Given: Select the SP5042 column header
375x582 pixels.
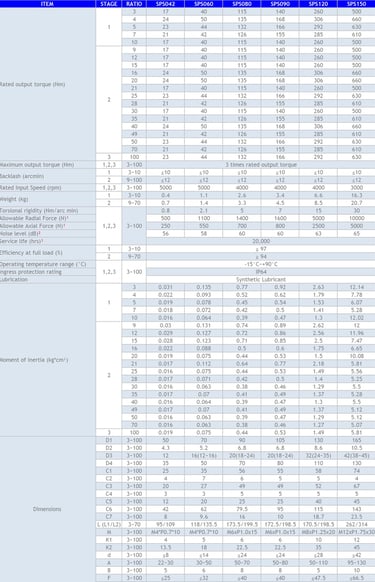Looking at the screenshot, I should coord(166,4).
